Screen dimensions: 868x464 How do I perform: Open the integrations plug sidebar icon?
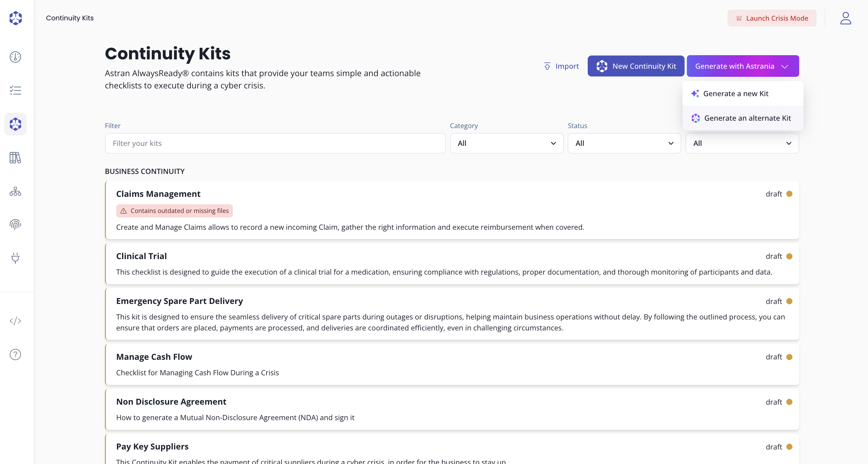coord(15,258)
